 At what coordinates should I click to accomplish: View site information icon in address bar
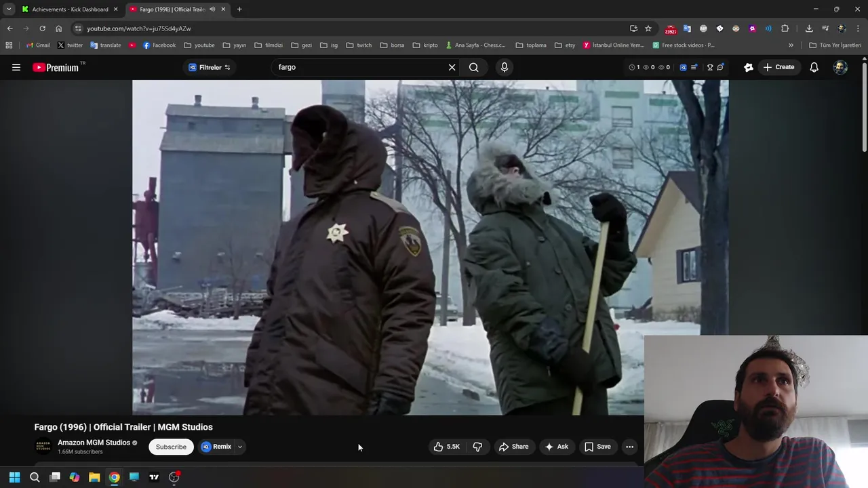point(78,28)
